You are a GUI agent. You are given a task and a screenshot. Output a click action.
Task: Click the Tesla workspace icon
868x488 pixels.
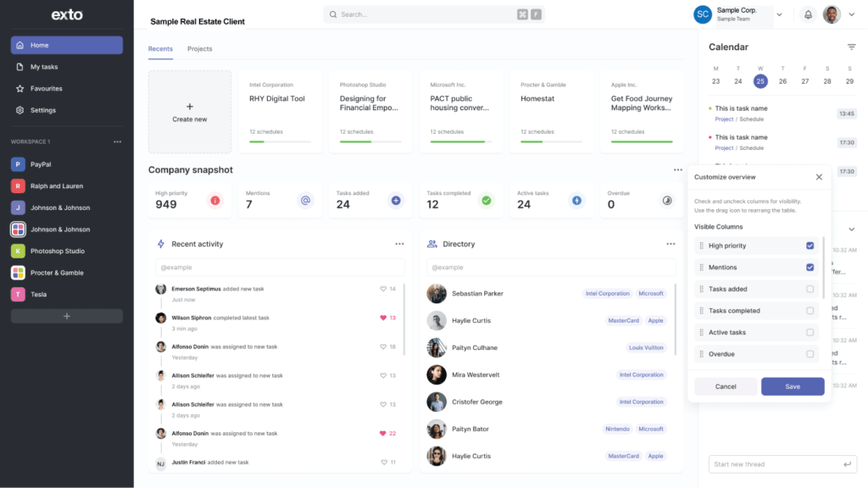[17, 292]
